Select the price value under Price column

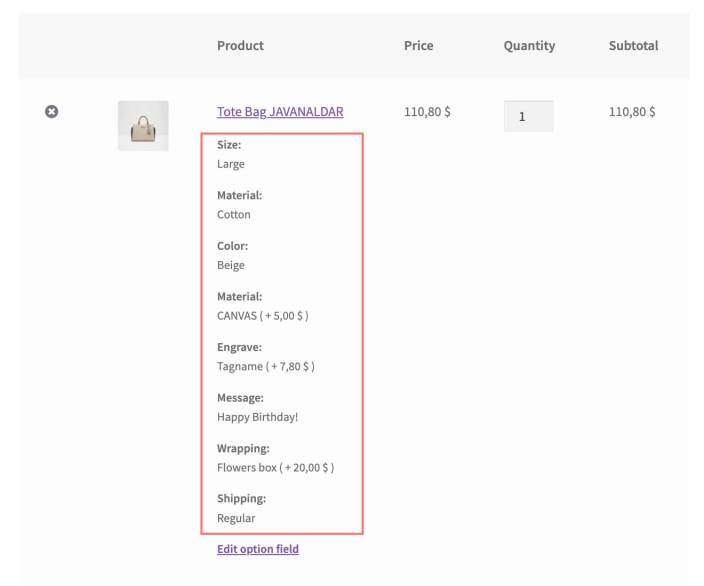pos(427,112)
